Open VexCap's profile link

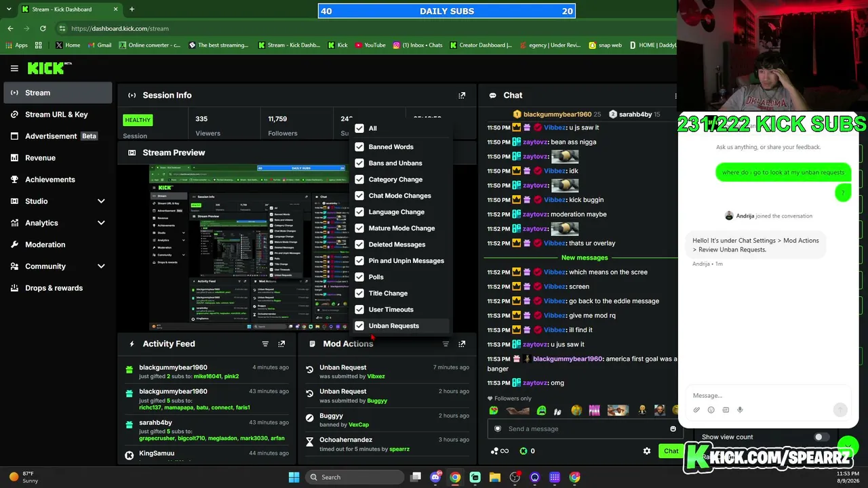359,425
